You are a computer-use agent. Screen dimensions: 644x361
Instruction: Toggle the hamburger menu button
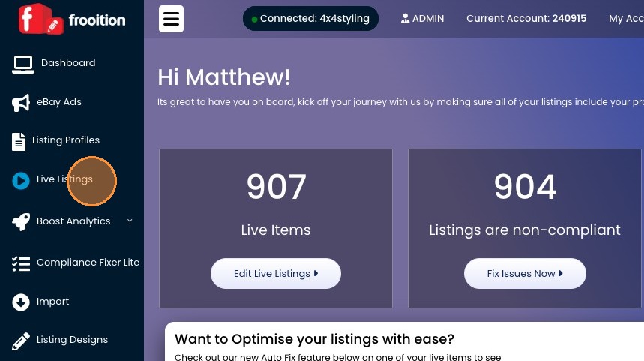click(172, 19)
